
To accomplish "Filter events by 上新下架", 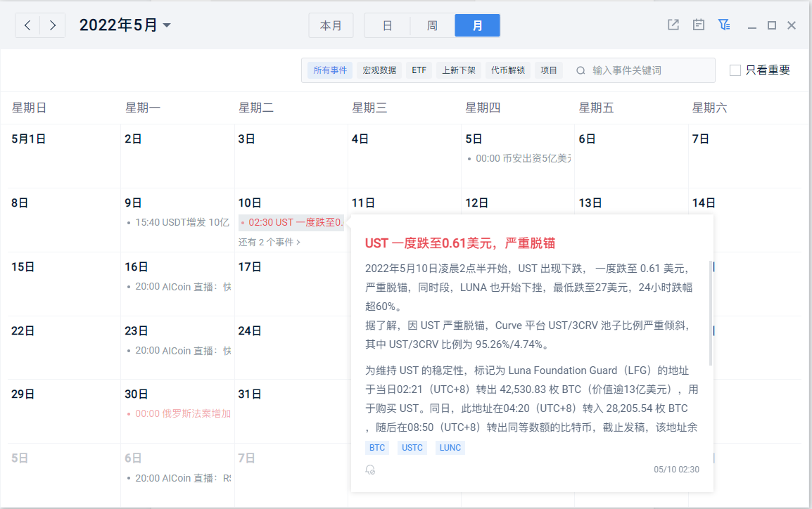I will [x=458, y=70].
